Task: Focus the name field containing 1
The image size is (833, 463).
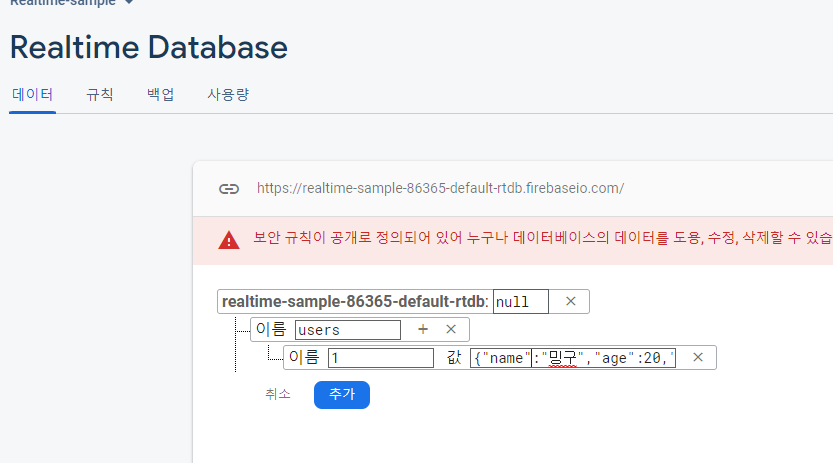Action: (381, 358)
